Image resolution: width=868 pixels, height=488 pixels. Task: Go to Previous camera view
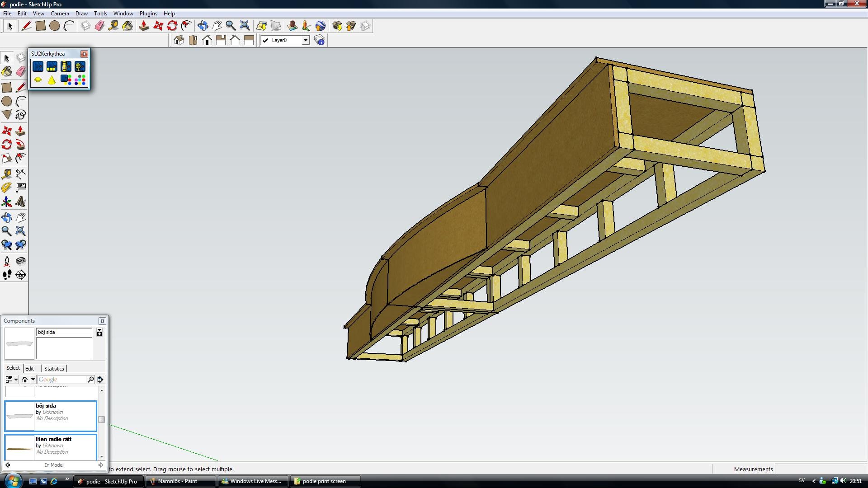point(7,245)
